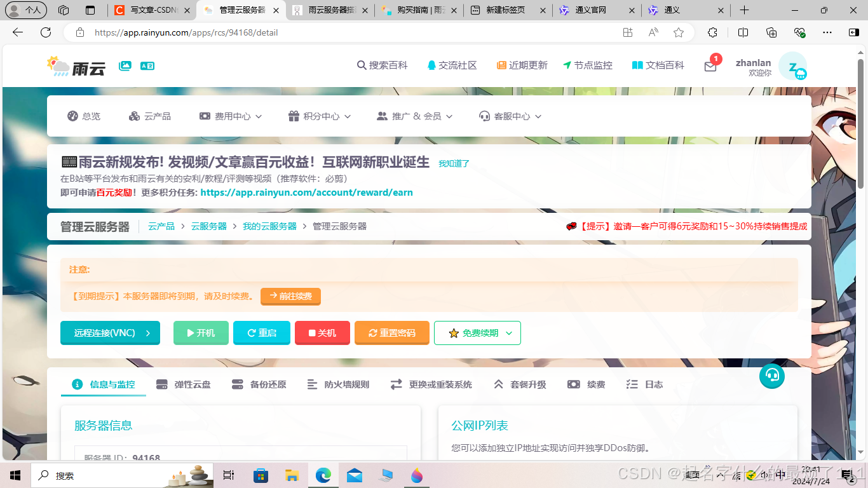Switch to 弹性云盘 tab

coord(184,384)
